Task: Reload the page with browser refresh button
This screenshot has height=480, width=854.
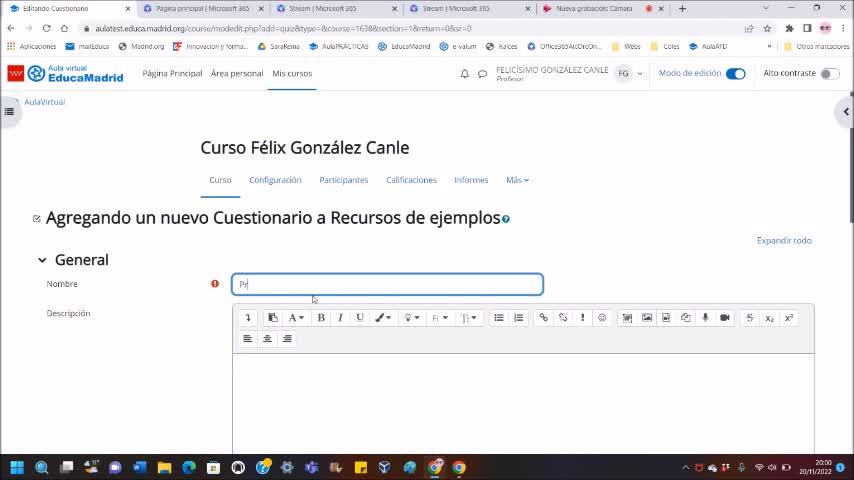Action: point(46,28)
